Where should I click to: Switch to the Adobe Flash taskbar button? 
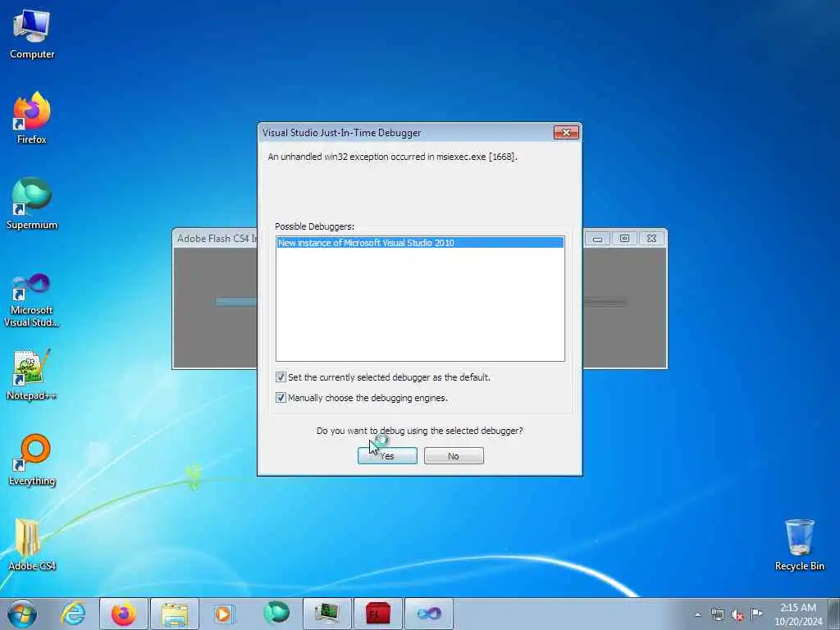[377, 614]
